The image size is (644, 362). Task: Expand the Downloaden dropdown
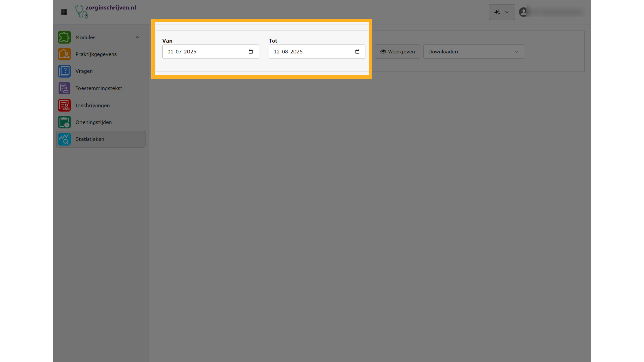[474, 52]
